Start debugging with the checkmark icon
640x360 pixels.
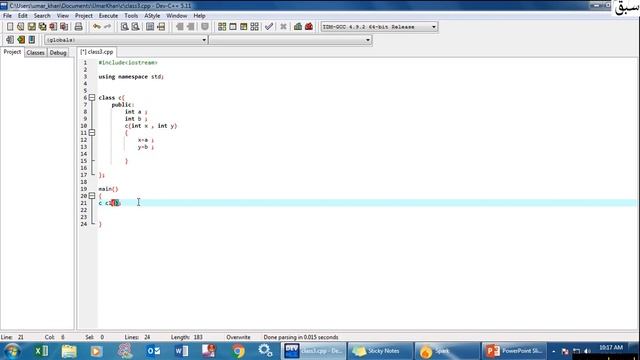(x=269, y=27)
